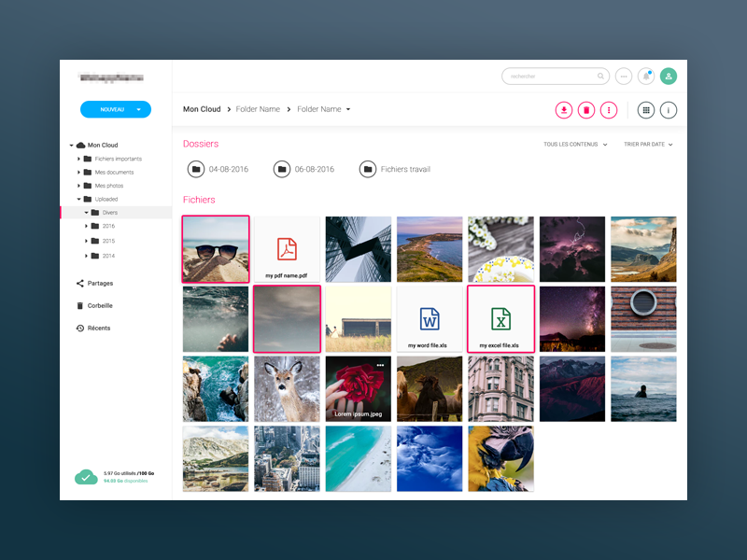Click the pink download icon

(x=564, y=110)
